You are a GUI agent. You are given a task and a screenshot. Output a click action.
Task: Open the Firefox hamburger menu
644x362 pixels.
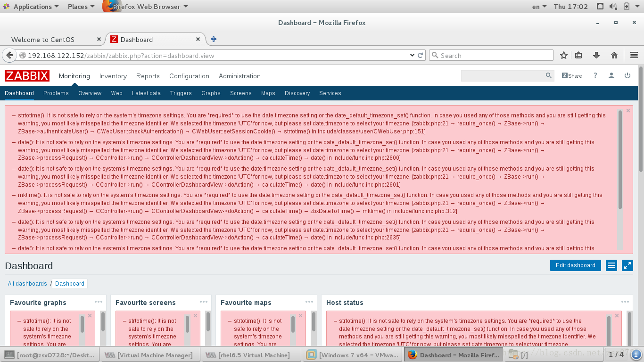634,55
